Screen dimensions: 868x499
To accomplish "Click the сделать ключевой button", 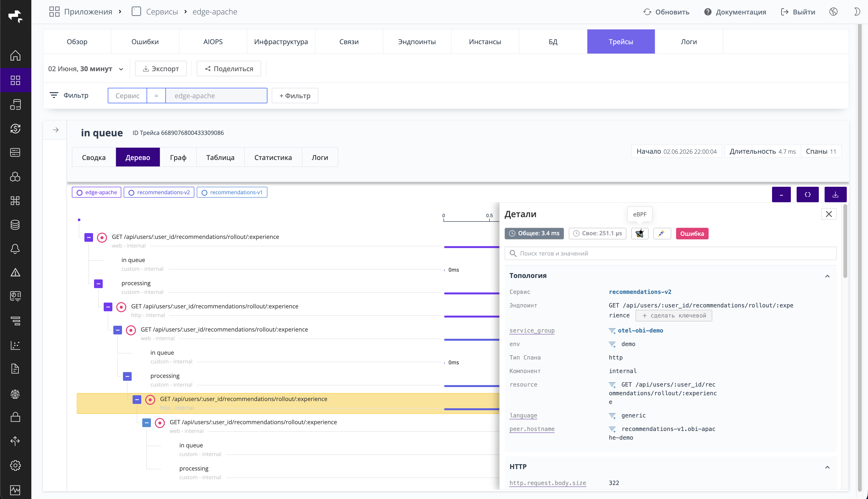I will [673, 316].
